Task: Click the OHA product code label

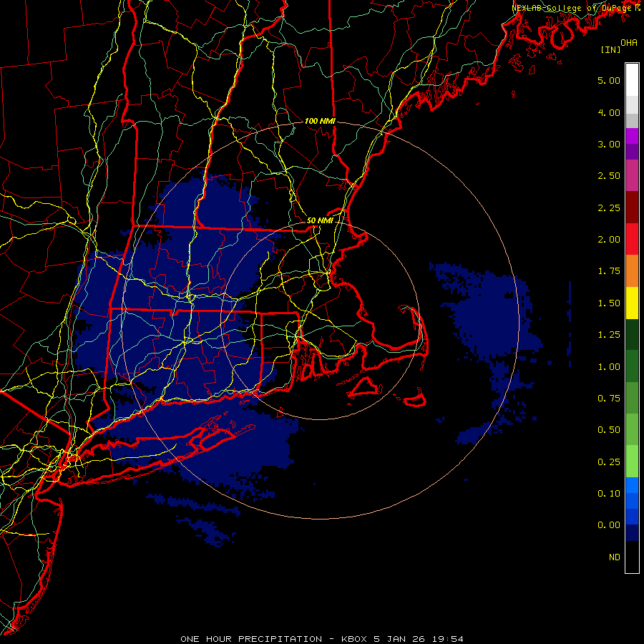Action: click(629, 43)
